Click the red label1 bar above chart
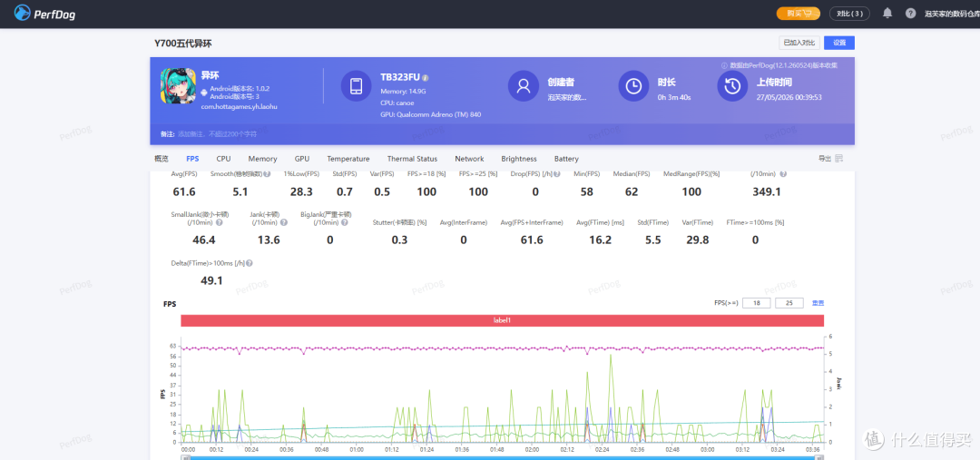 pos(503,320)
